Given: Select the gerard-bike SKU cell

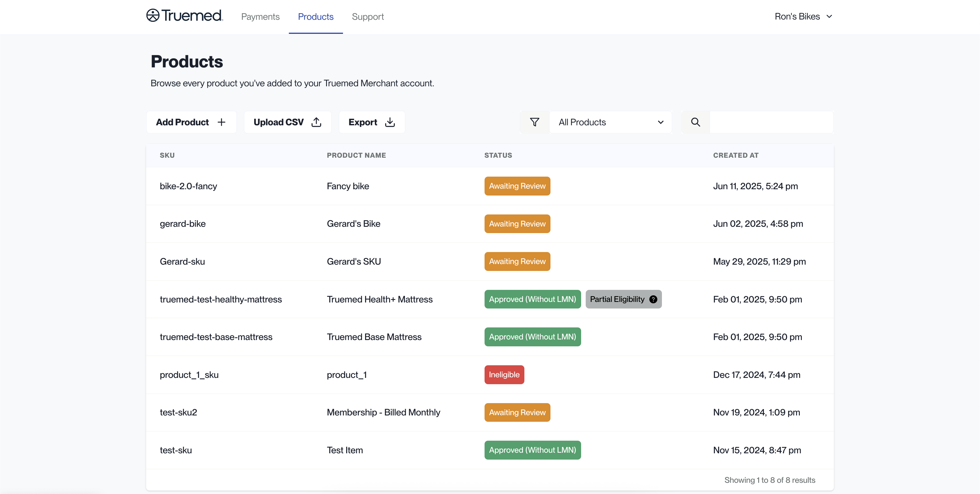Looking at the screenshot, I should (x=183, y=224).
